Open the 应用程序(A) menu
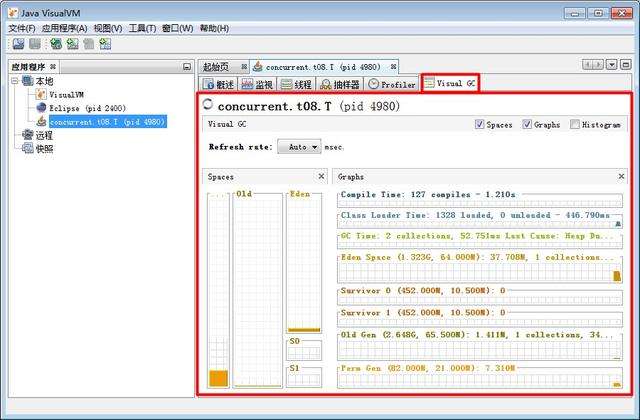 [64, 29]
